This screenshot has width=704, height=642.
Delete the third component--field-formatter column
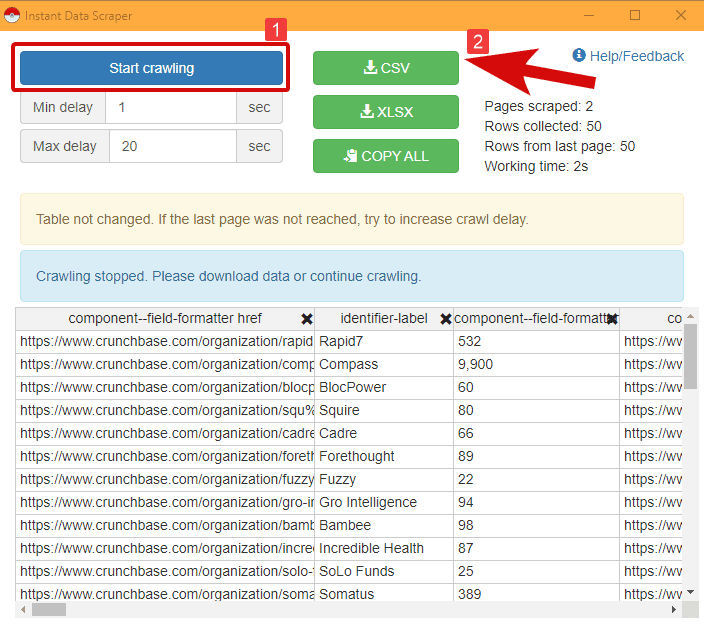coord(612,319)
